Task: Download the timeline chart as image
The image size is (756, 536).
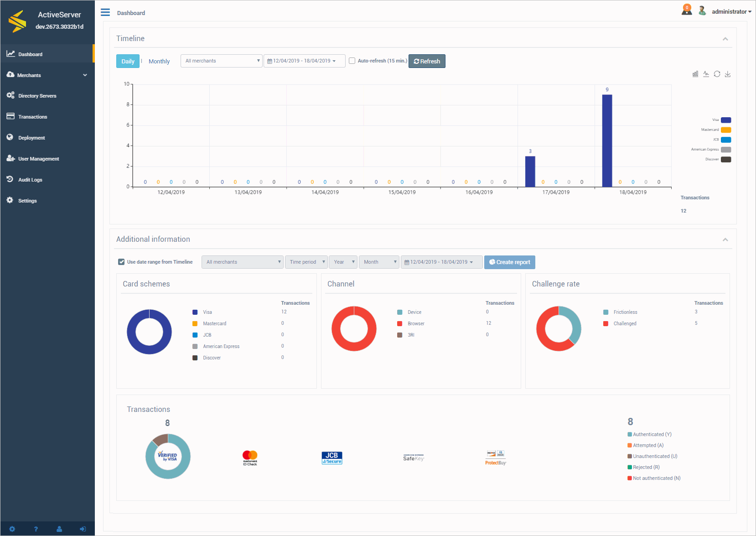Action: click(728, 74)
